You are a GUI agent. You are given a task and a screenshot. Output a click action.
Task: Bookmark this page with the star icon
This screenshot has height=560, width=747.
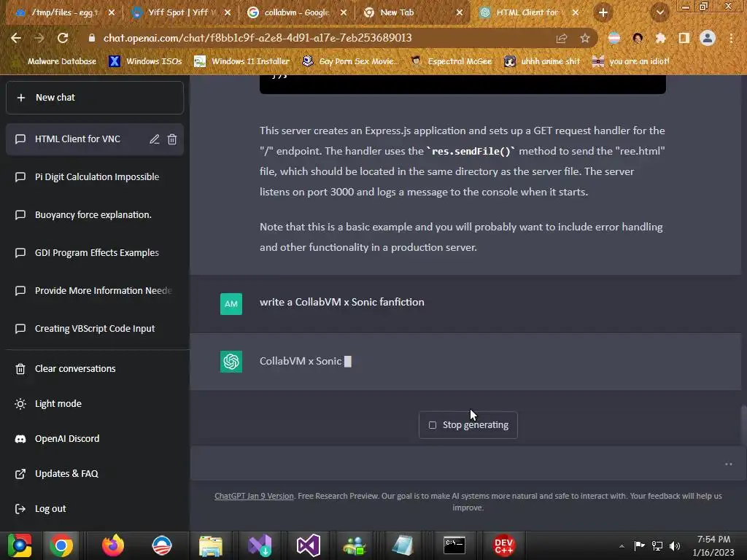click(585, 38)
